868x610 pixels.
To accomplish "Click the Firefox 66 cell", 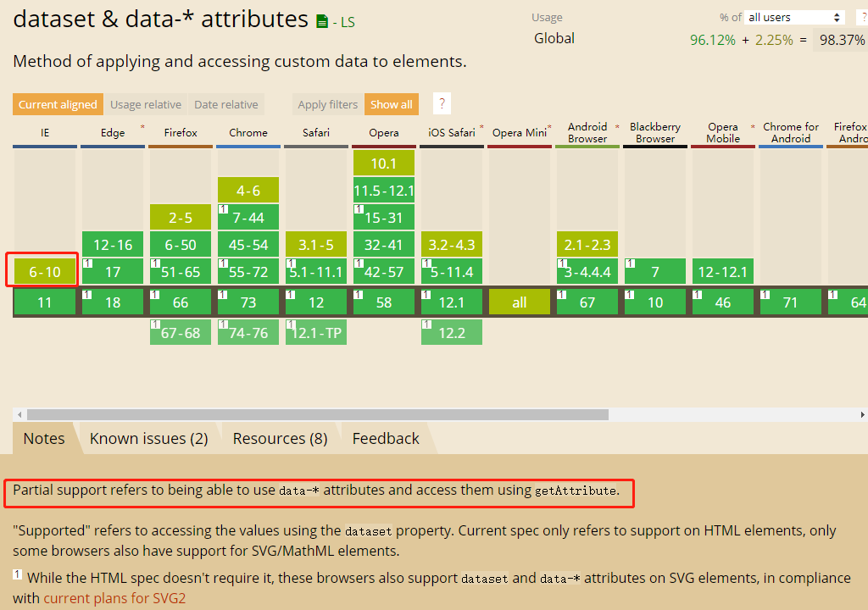I will [181, 302].
